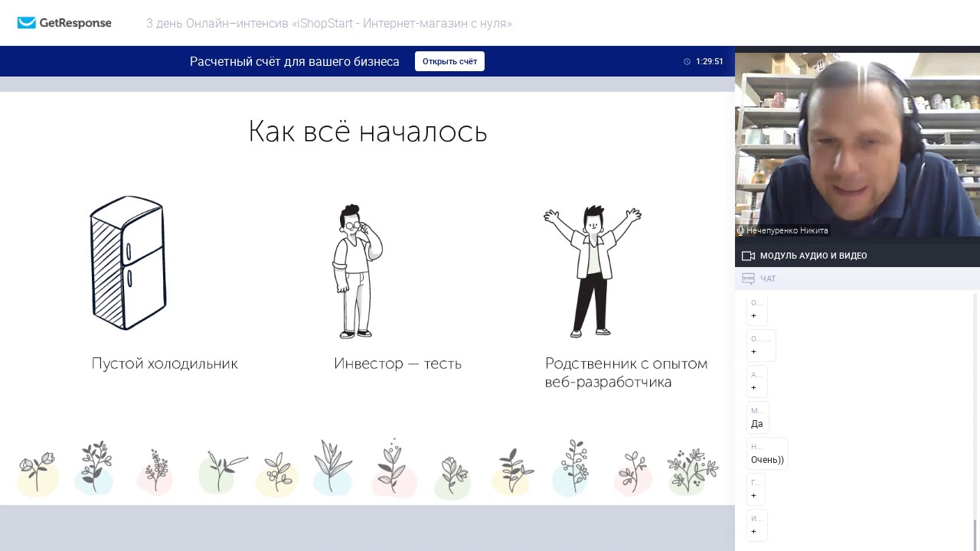Screen dimensions: 980x551
Task: Click the timer value 1:29:51
Action: 710,61
